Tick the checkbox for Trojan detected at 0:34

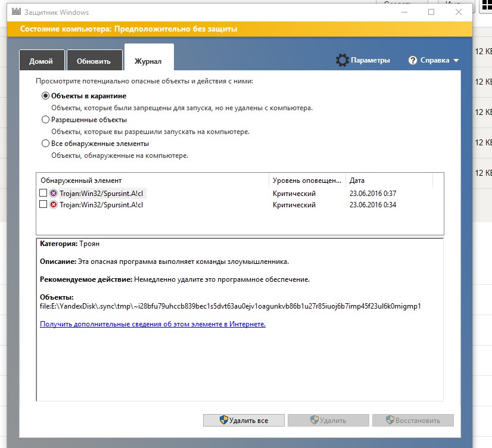click(43, 205)
